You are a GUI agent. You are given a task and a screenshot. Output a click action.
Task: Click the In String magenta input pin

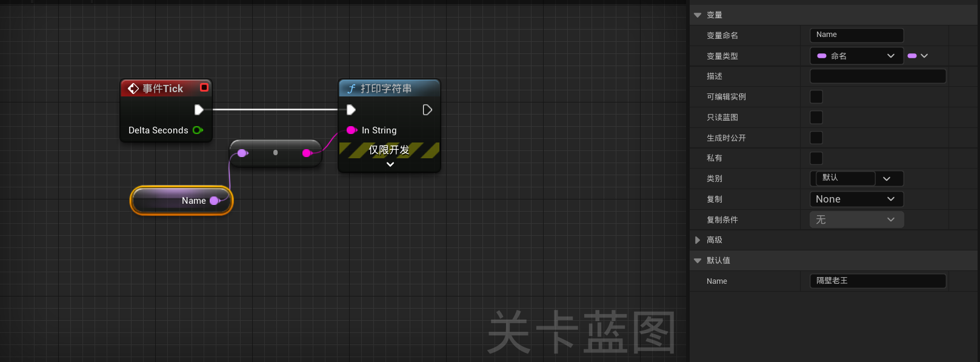(x=352, y=130)
